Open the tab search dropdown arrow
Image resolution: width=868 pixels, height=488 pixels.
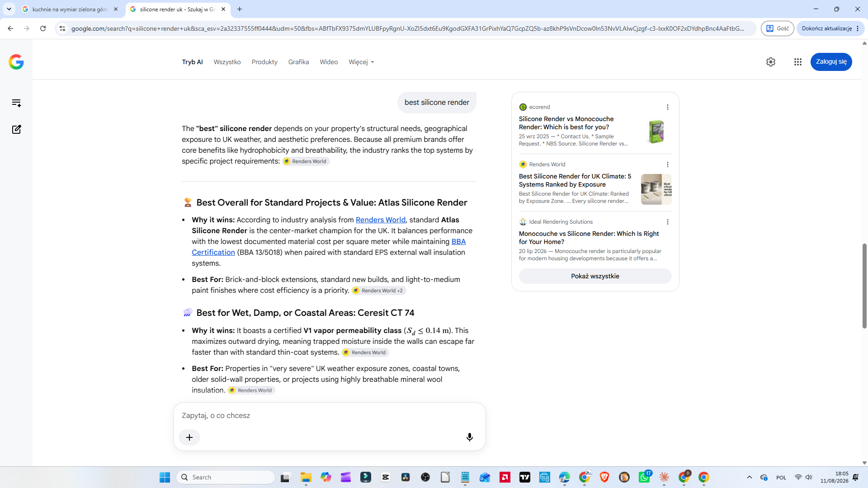coord(9,9)
